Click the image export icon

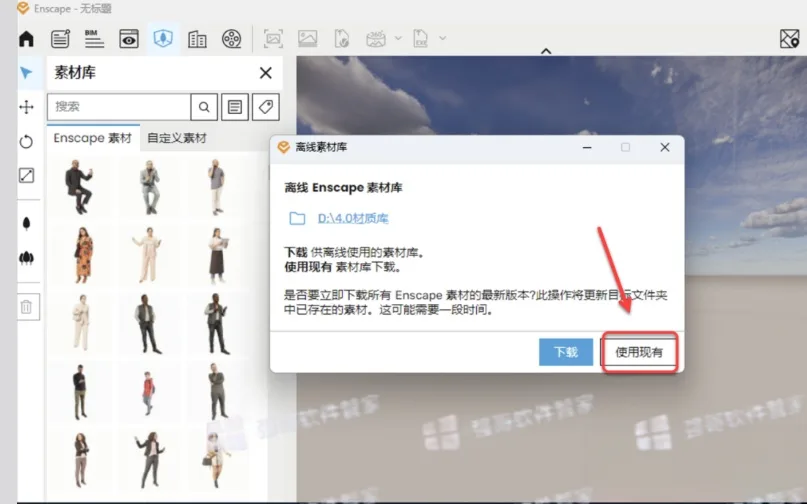coord(307,39)
